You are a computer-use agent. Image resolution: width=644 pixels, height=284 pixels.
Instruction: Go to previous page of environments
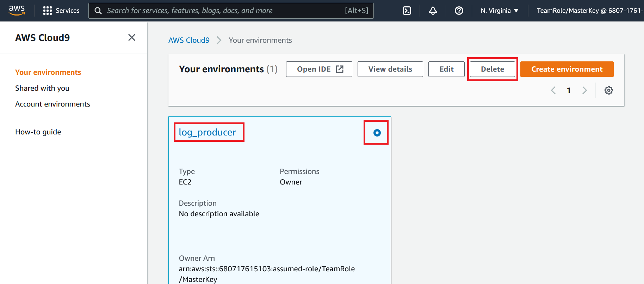coord(553,90)
